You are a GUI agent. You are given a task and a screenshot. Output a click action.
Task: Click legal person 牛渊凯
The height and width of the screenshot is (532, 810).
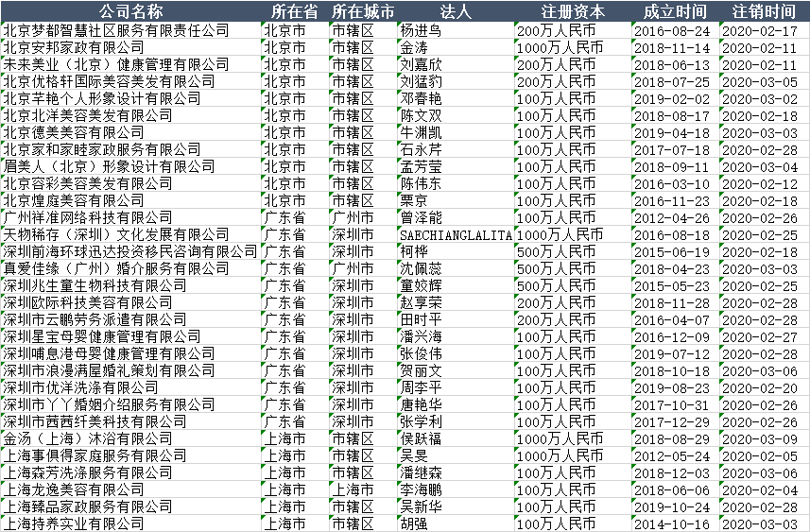coord(456,132)
